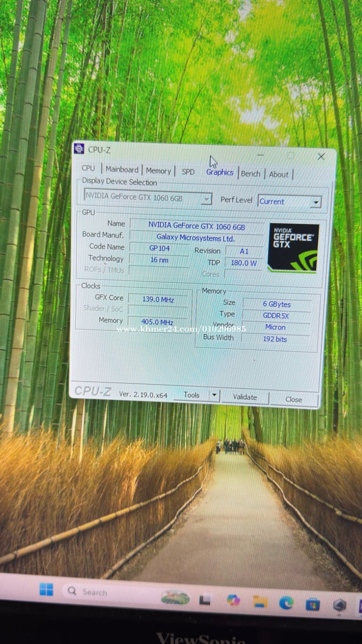Click the 6 GBytes memory size value
The image size is (362, 644).
coord(277,304)
